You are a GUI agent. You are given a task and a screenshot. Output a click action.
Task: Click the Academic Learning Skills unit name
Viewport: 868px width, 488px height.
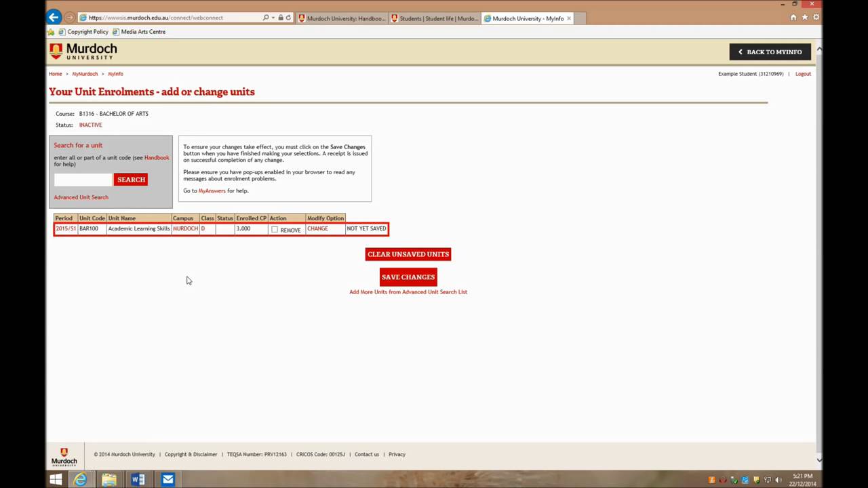tap(139, 228)
